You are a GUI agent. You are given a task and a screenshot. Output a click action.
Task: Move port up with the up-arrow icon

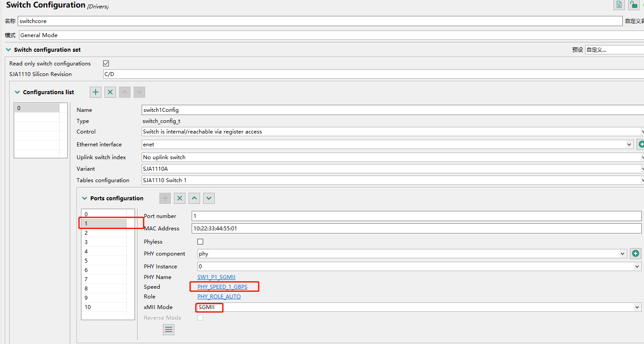coord(194,198)
